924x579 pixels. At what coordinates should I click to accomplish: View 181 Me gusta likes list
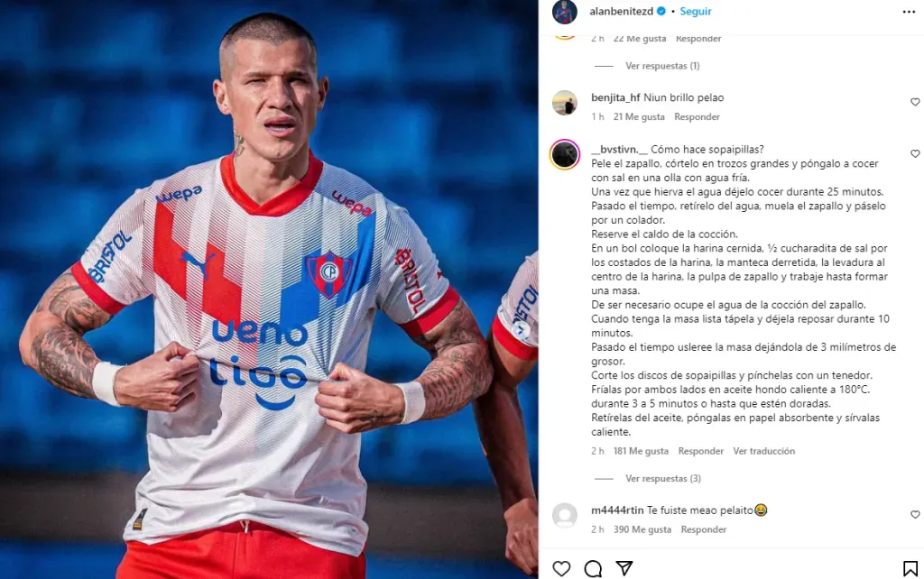tap(641, 451)
